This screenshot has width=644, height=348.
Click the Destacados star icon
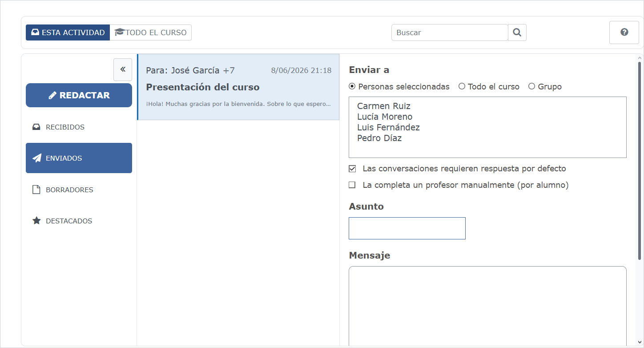pyautogui.click(x=36, y=221)
